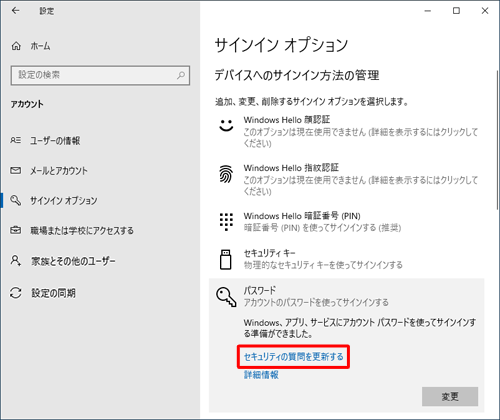500x420 pixels.
Task: Expand Windows Hello 暗証番号 (PIN) option
Action: (347, 222)
